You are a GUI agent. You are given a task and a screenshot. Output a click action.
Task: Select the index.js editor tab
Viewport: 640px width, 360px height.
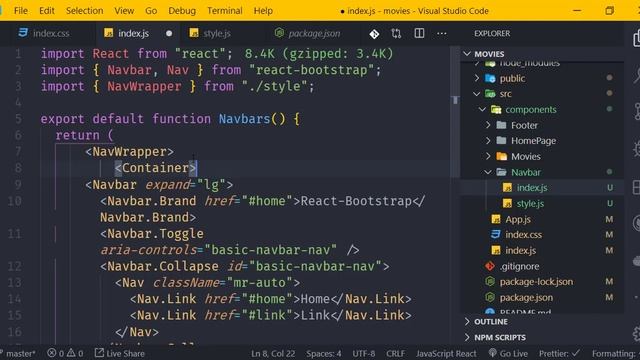133,33
